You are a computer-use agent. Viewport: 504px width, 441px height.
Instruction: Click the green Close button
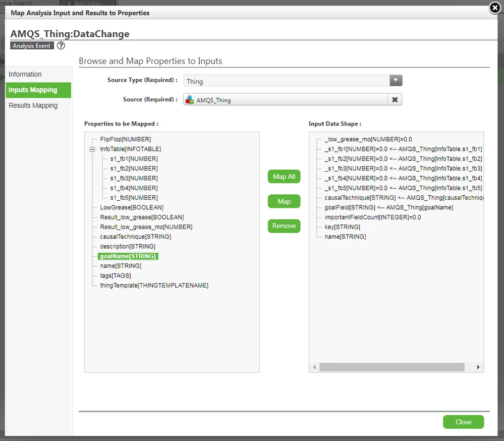pos(463,422)
